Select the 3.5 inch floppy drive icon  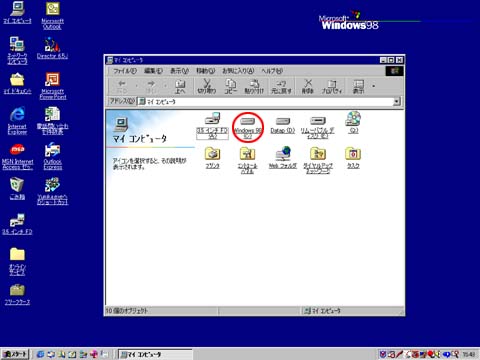click(212, 119)
